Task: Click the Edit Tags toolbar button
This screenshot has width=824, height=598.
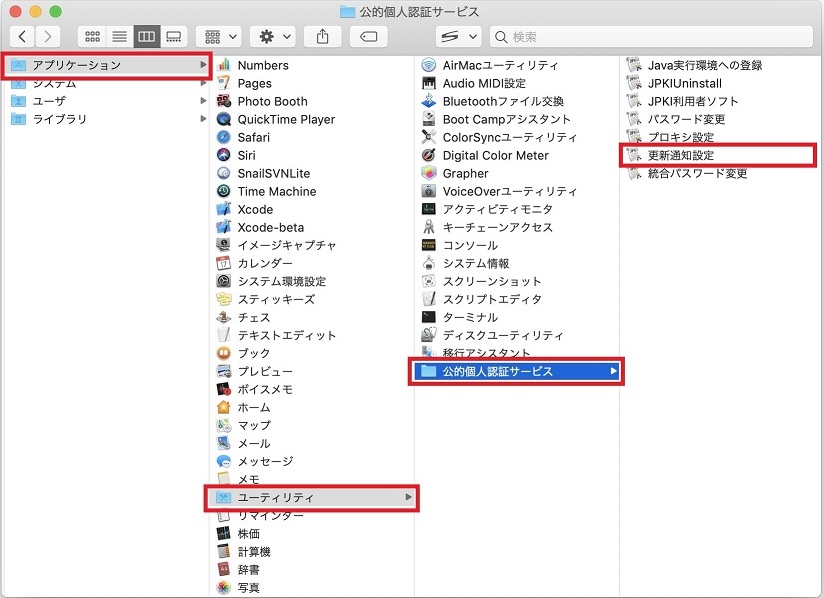Action: [x=368, y=37]
